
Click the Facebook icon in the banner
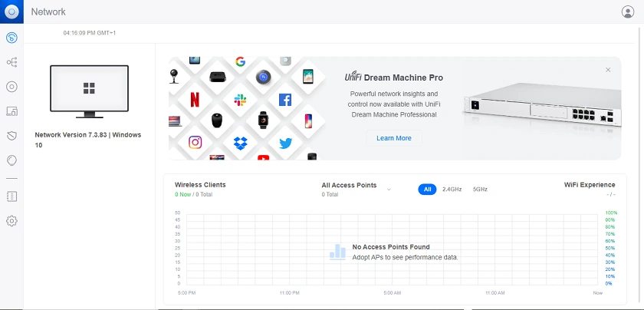[284, 100]
